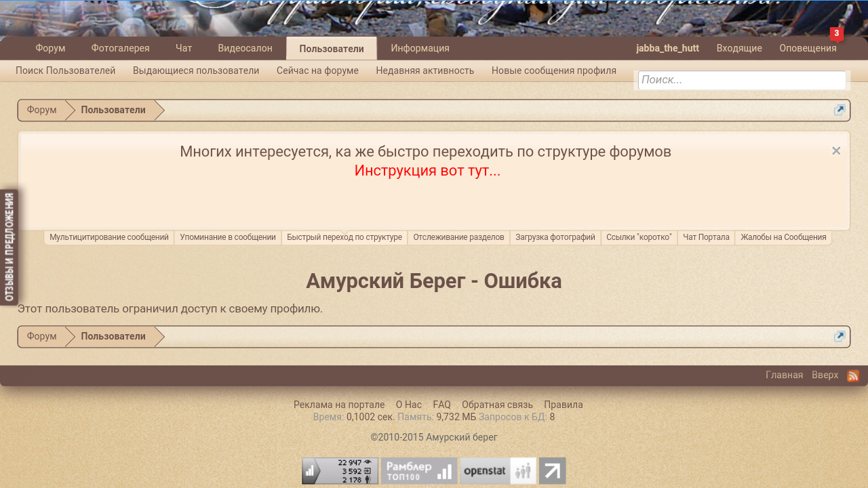The image size is (868, 488).
Task: Switch to the Фотогалерея tab
Action: 121,48
